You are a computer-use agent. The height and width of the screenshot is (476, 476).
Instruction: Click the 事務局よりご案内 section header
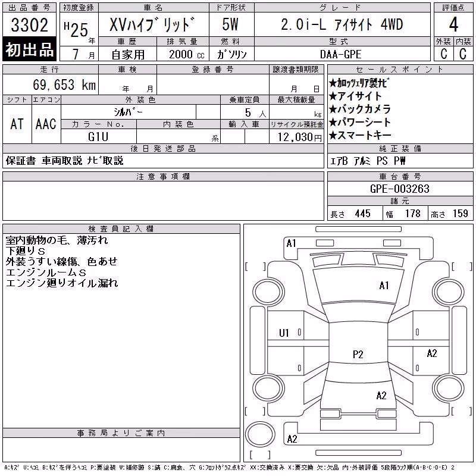click(121, 433)
